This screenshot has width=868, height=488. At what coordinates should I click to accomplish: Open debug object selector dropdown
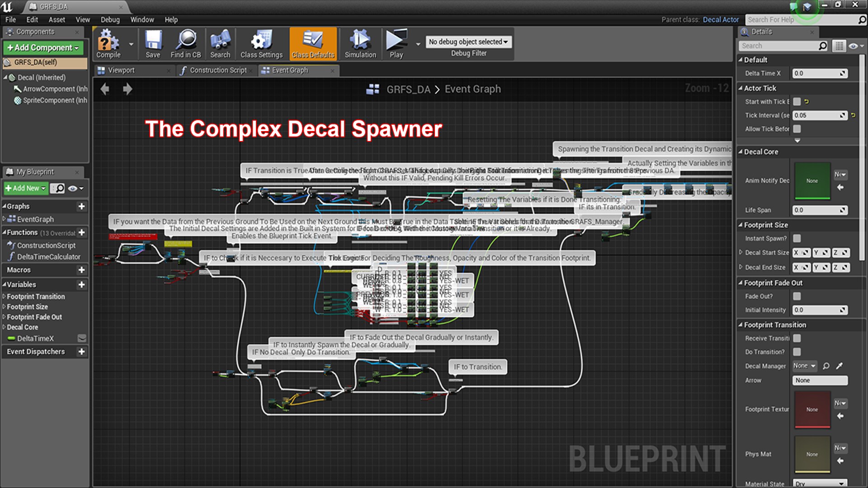(x=468, y=42)
